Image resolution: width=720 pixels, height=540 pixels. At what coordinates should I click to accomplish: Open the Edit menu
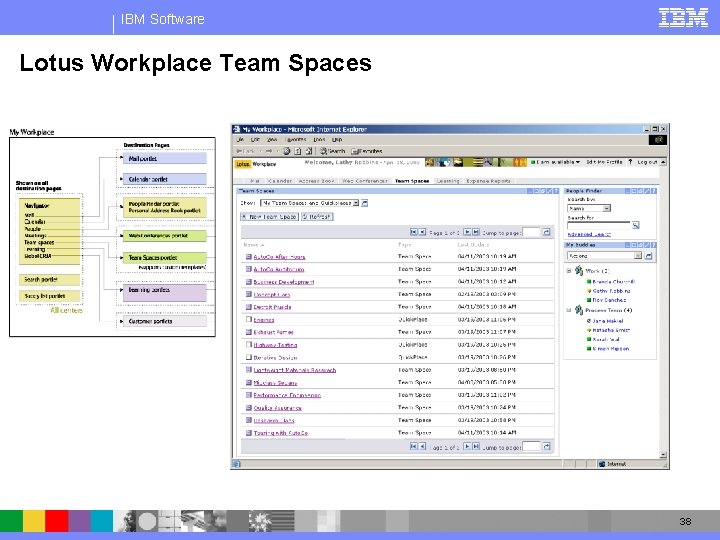[x=255, y=140]
